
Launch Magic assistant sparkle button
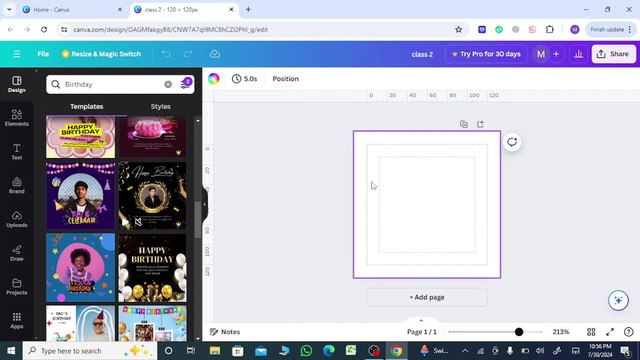[x=618, y=300]
